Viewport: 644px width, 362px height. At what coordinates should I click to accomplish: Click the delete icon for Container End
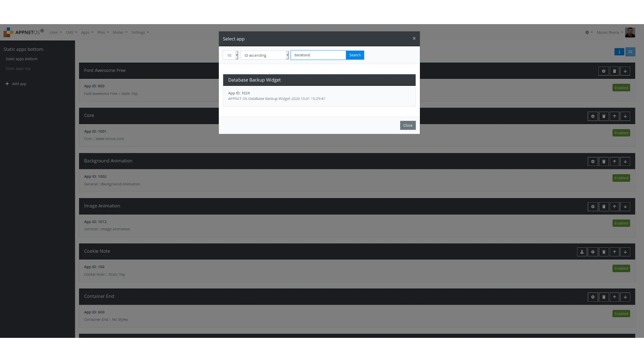point(603,297)
